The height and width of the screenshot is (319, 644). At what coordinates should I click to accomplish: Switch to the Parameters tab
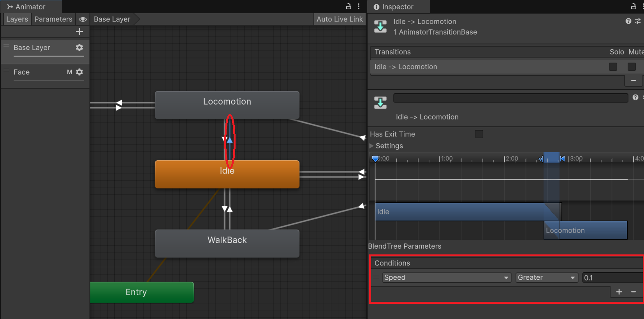53,19
